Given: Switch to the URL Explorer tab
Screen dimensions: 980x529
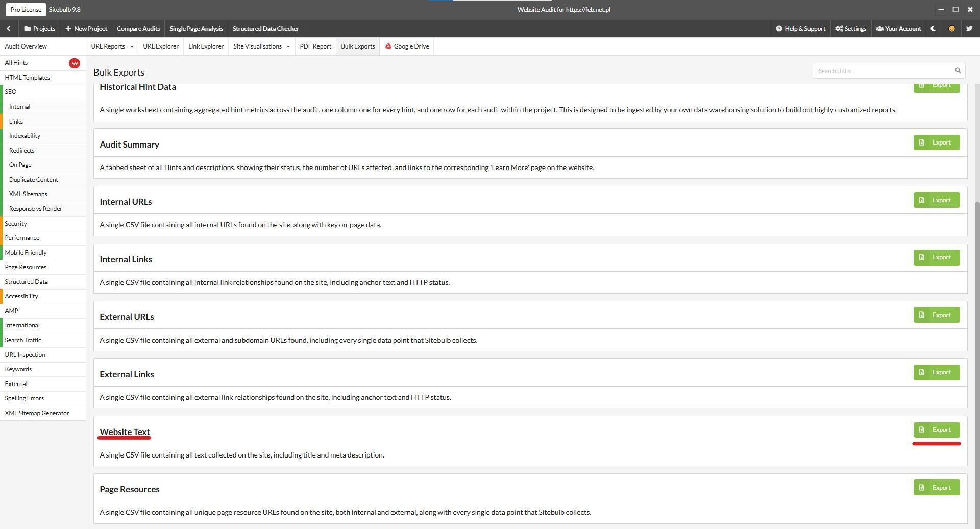Looking at the screenshot, I should [161, 46].
